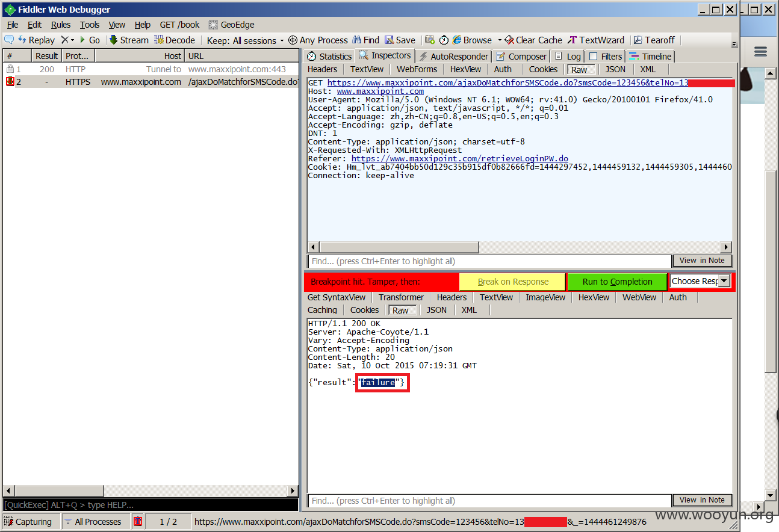The image size is (779, 532).
Task: Replay the selected session
Action: click(x=37, y=40)
